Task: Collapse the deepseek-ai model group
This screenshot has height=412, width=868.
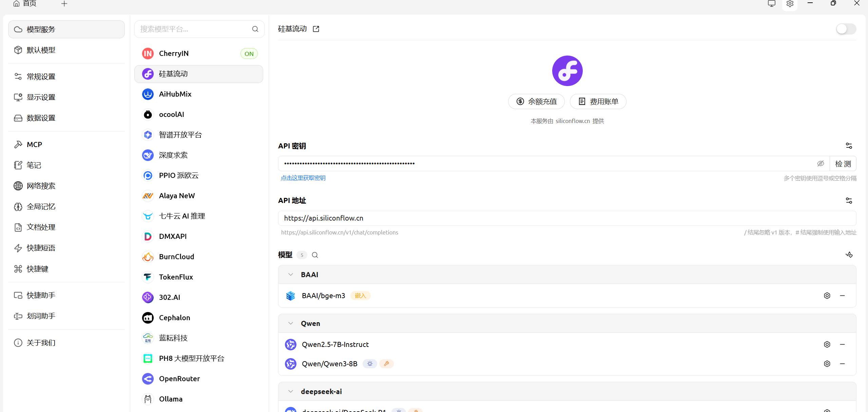Action: [x=291, y=392]
